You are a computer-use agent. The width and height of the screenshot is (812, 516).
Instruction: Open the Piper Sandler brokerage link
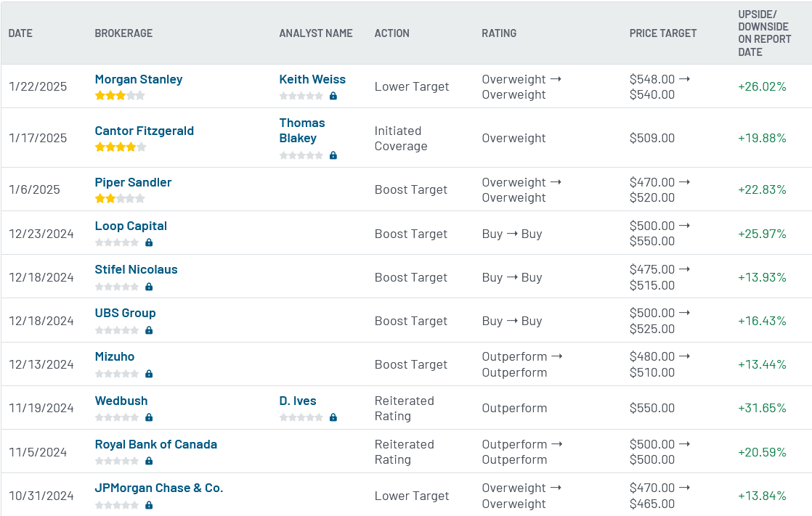133,182
